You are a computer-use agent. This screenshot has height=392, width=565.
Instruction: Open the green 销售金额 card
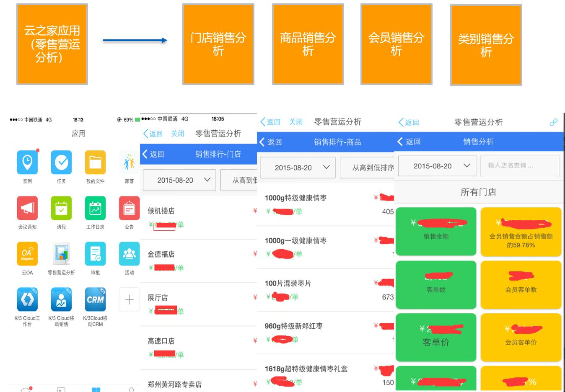pos(436,231)
